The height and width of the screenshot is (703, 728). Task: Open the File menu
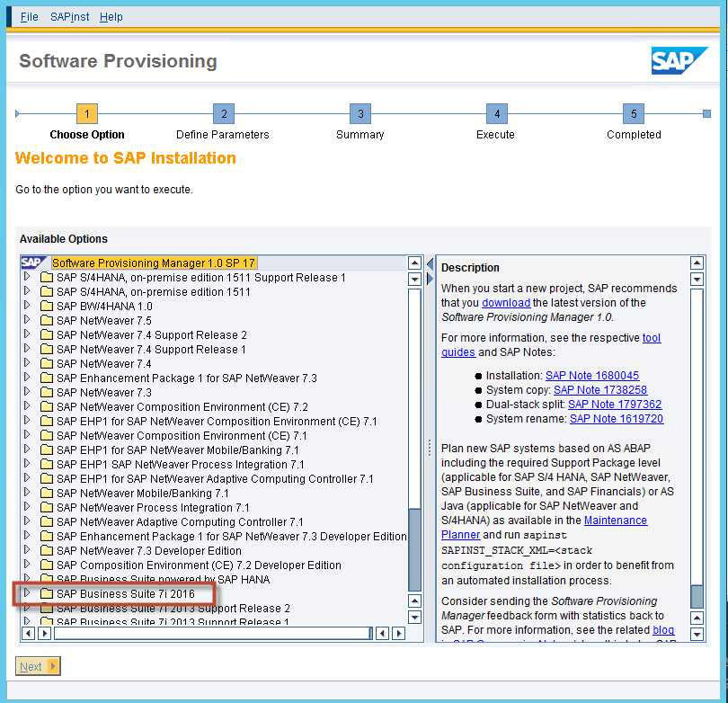point(29,17)
